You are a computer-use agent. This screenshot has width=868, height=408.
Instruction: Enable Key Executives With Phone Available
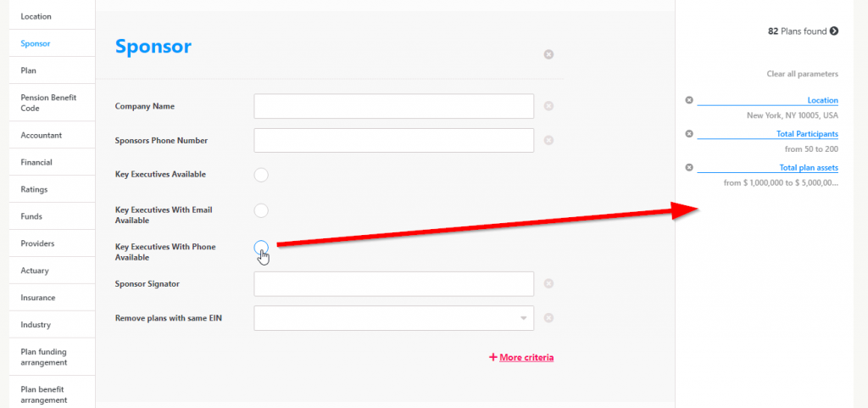261,247
